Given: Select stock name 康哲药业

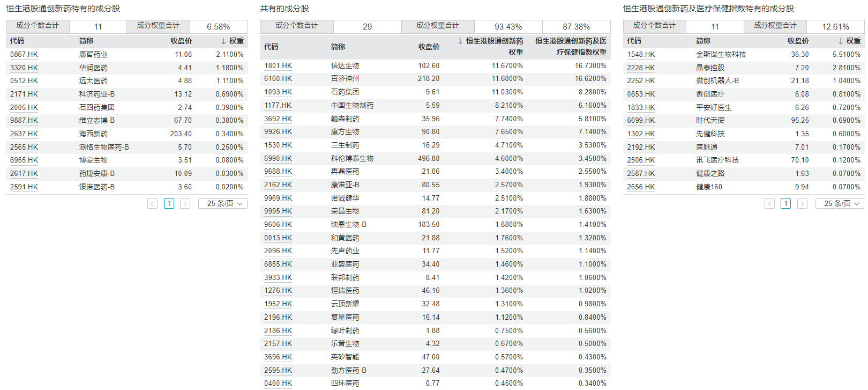Looking at the screenshot, I should (93, 55).
